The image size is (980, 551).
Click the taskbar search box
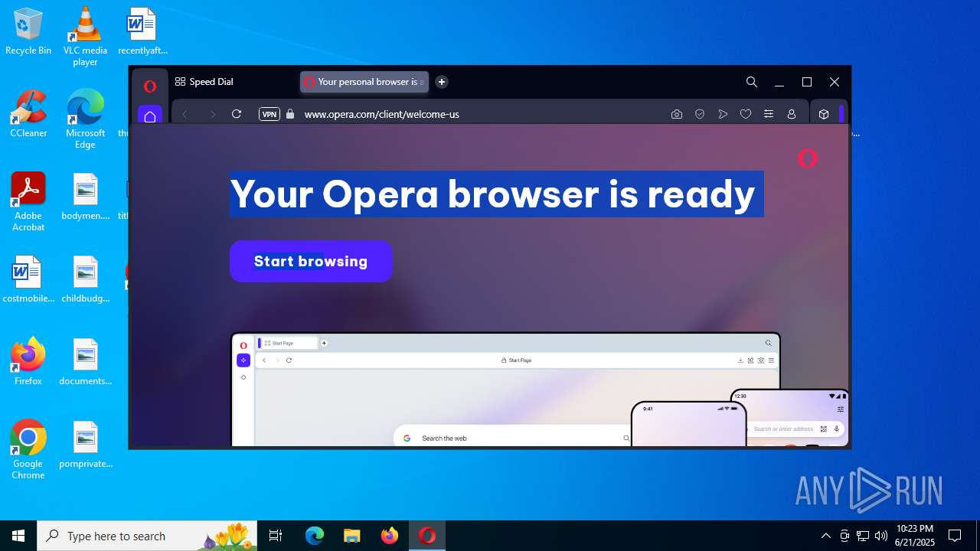148,536
